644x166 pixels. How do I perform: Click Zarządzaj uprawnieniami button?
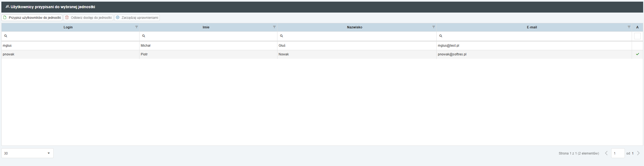tap(137, 18)
